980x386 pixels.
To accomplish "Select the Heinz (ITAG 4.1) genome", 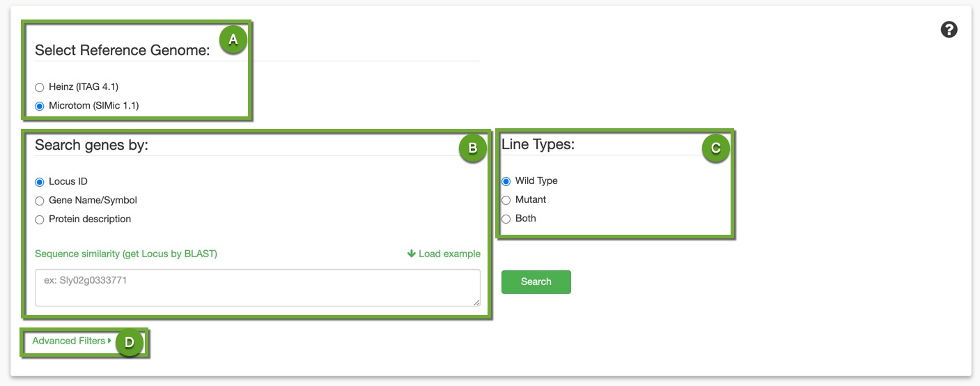I will point(40,87).
